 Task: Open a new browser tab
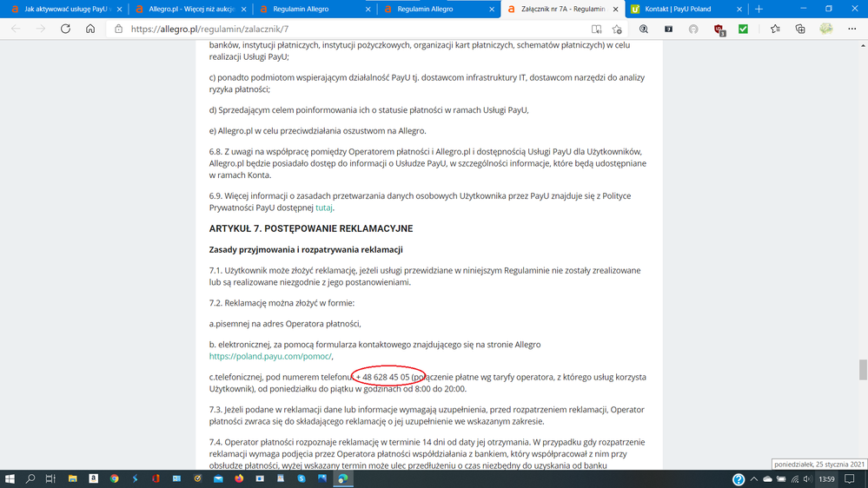pos(759,9)
